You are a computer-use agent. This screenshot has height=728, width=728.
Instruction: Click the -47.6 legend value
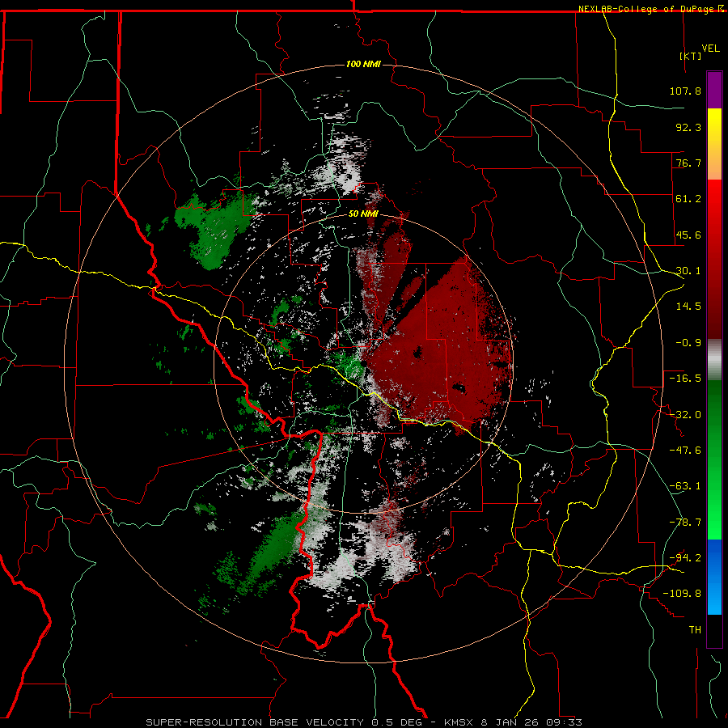point(685,451)
